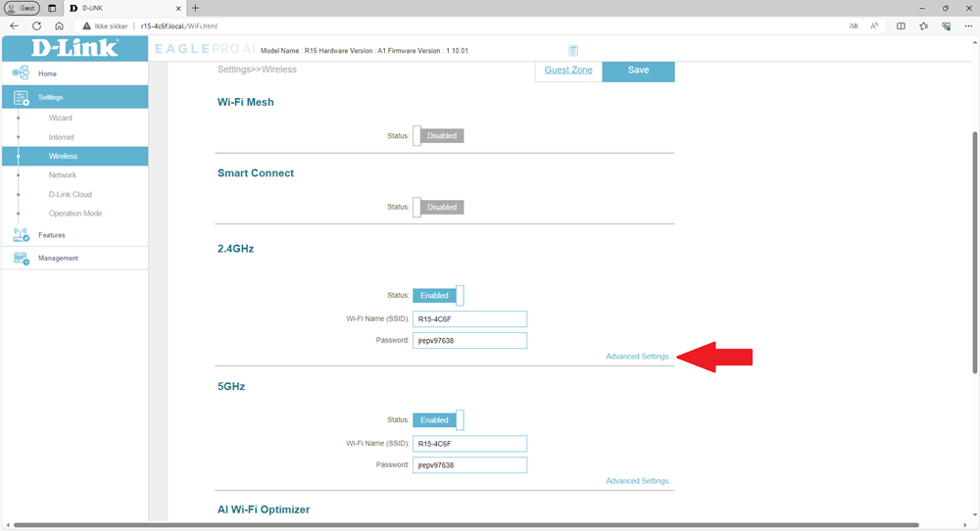The image size is (980, 531).
Task: Click the 5GHz section heading
Action: [230, 387]
